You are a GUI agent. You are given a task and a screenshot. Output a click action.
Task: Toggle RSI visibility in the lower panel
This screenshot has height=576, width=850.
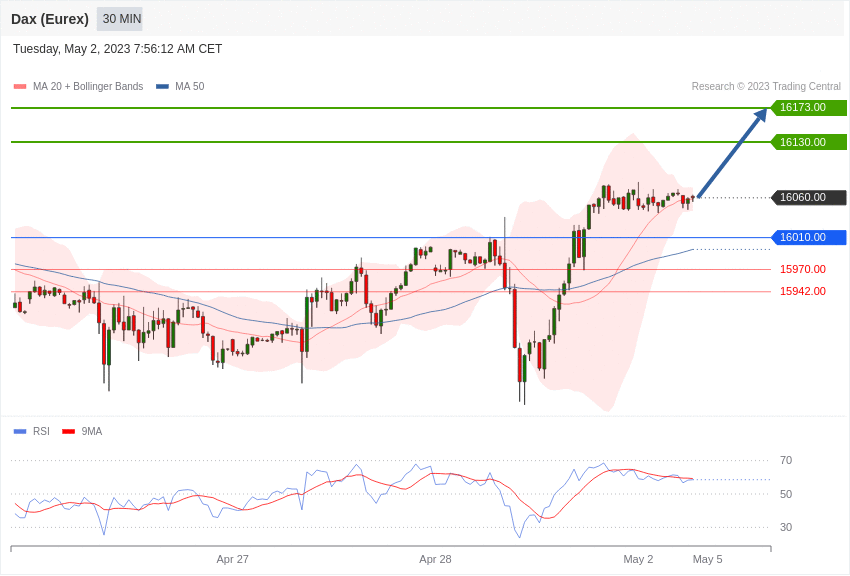point(33,431)
